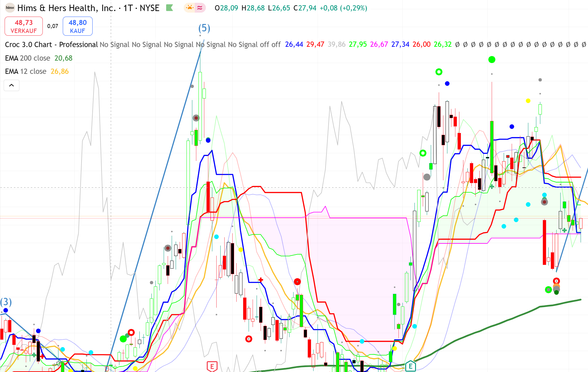The height and width of the screenshot is (372, 588).
Task: Select the Croc 3.0 Chart indicator legend
Action: click(51, 45)
